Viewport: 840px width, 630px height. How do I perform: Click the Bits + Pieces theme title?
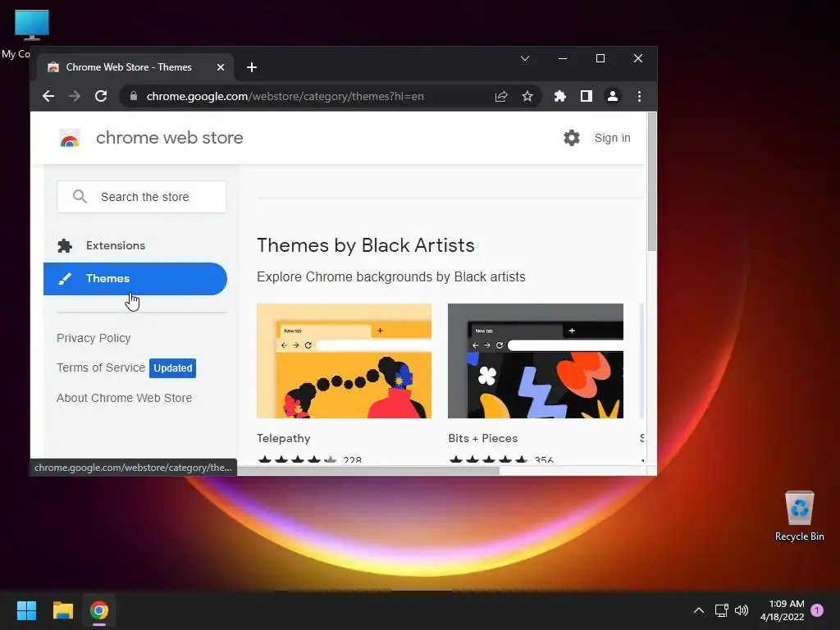tap(482, 438)
